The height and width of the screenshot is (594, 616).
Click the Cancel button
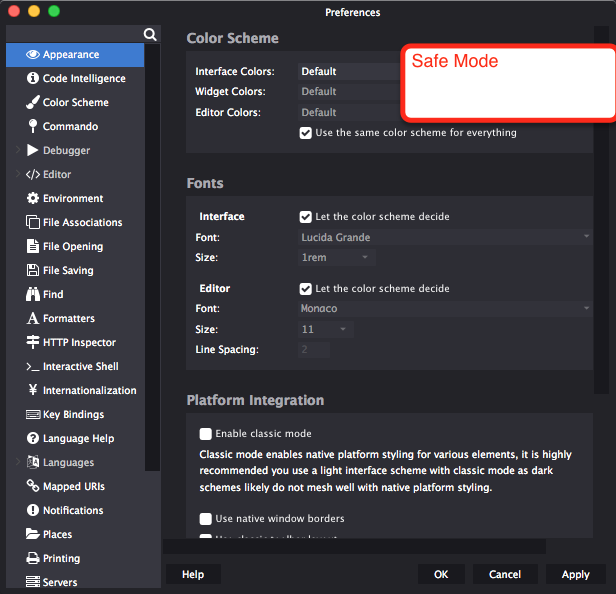pos(505,574)
